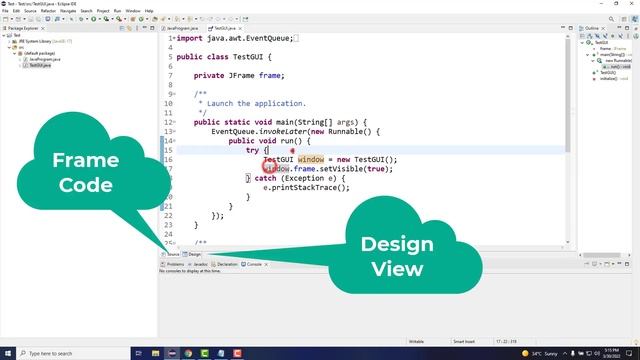This screenshot has width=640, height=360.
Task: Collapse TestGUI class in Outline
Action: coord(582,42)
